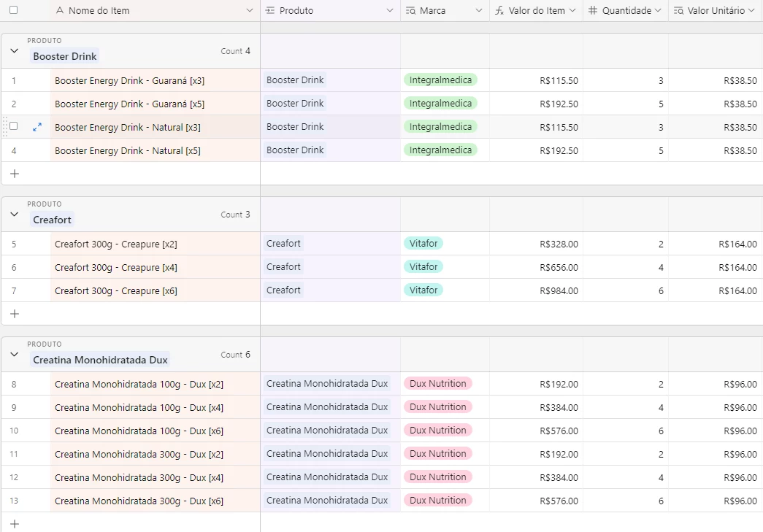Click the lookup icon beside Valor Unitário
763x532 pixels.
point(678,10)
